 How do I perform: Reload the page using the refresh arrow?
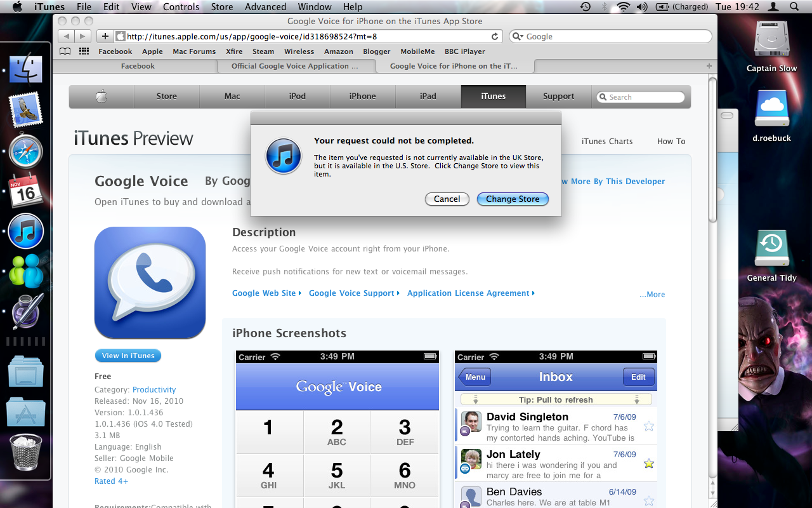[495, 37]
